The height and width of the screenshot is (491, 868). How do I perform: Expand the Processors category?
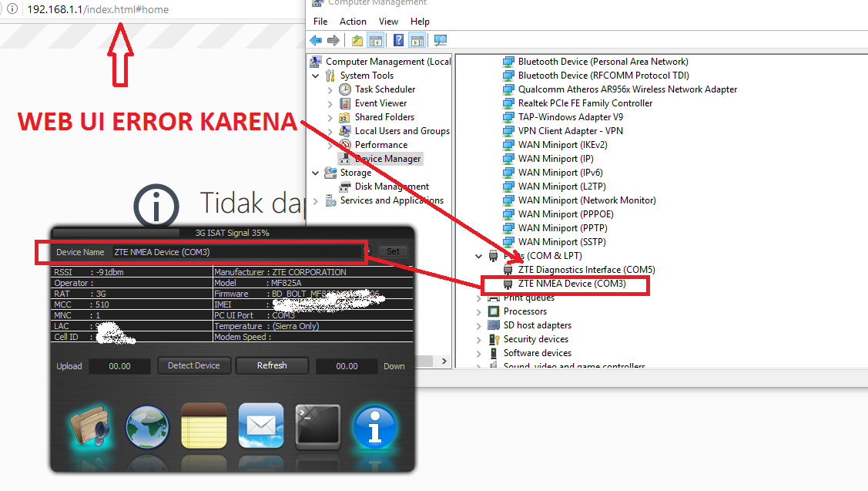tap(479, 312)
